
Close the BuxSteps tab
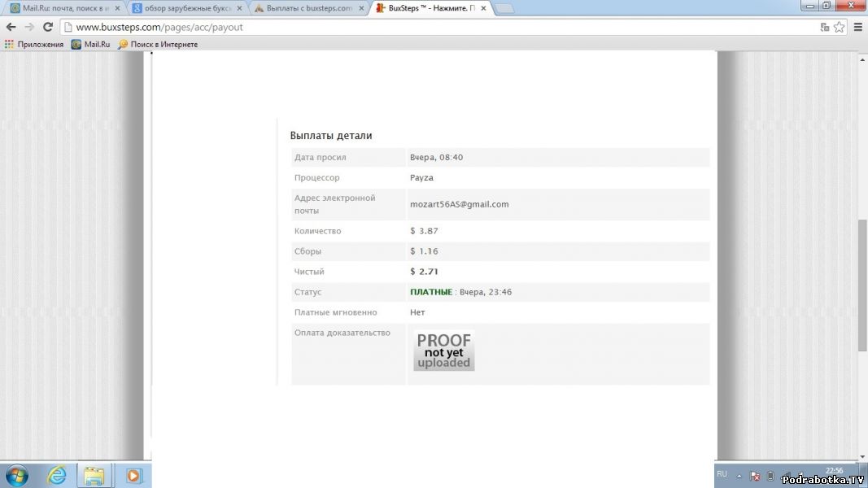[486, 8]
